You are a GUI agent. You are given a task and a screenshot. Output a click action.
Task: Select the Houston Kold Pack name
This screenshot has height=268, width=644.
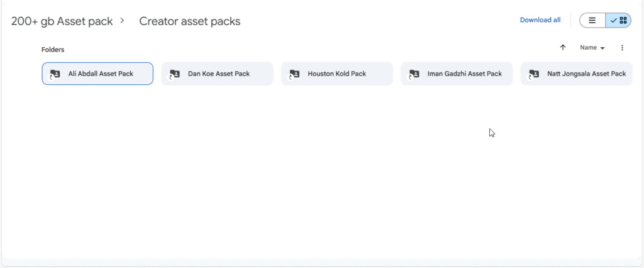[336, 74]
